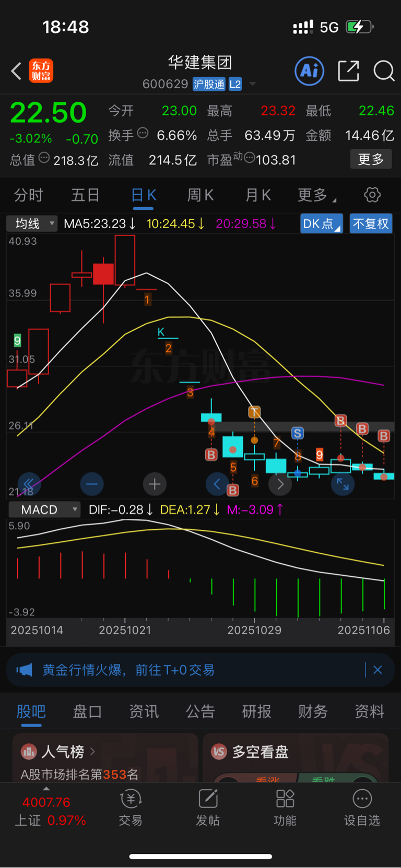Move chart left with left arrow

point(217,484)
